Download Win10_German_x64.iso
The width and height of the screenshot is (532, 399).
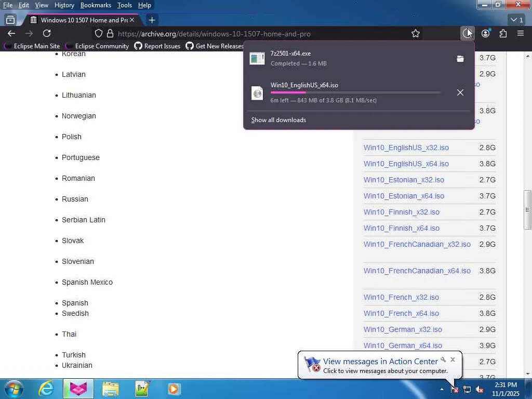(x=403, y=345)
